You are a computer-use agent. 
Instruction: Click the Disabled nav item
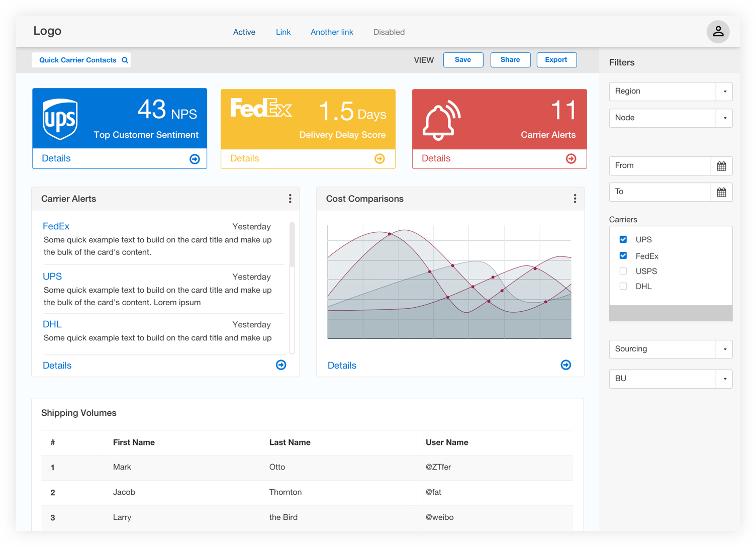point(389,32)
